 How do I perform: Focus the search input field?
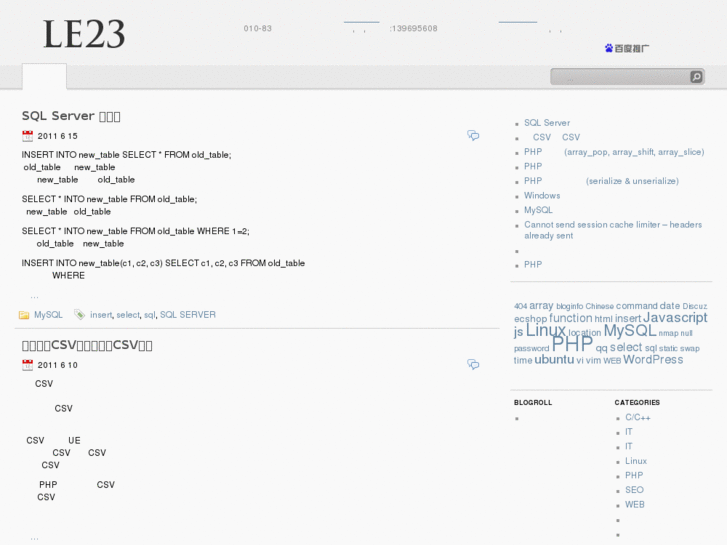coord(620,77)
